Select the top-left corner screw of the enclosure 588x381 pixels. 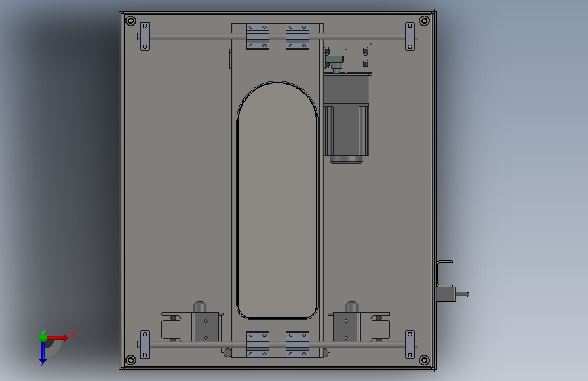pyautogui.click(x=130, y=20)
